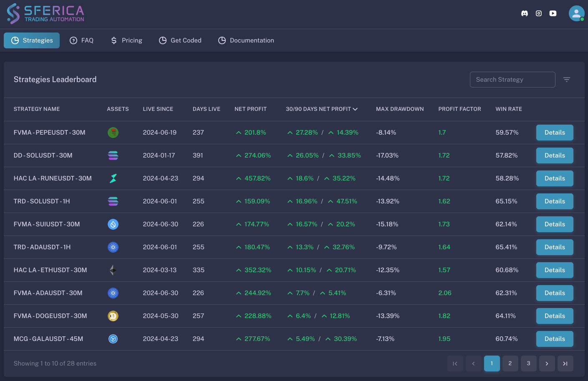Open Details for MCG-GALAUSDT-45M strategy
Viewport: 588px width, 381px height.
point(554,339)
